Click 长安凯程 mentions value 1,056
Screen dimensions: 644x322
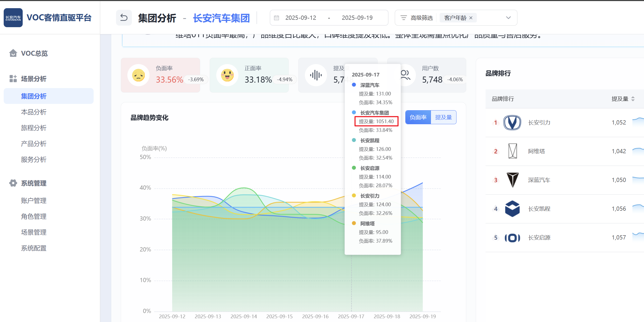click(619, 209)
